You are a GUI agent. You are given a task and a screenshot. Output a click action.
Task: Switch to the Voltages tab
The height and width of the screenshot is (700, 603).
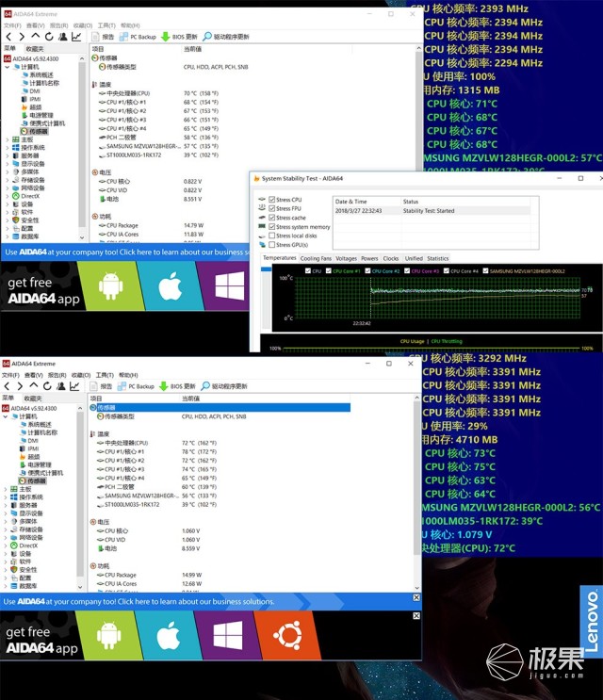(x=347, y=258)
